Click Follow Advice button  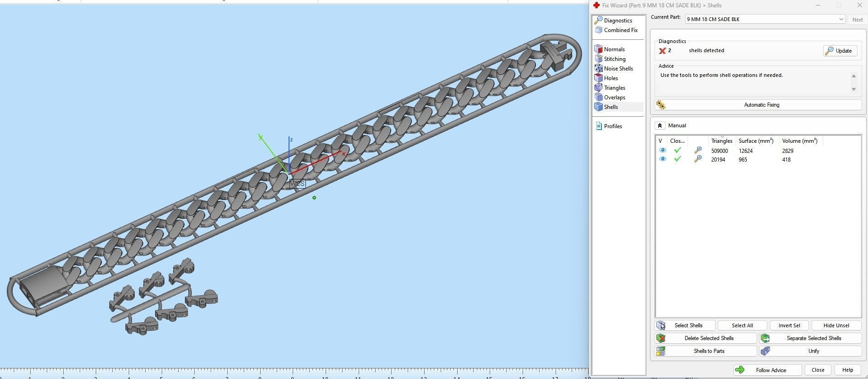767,370
